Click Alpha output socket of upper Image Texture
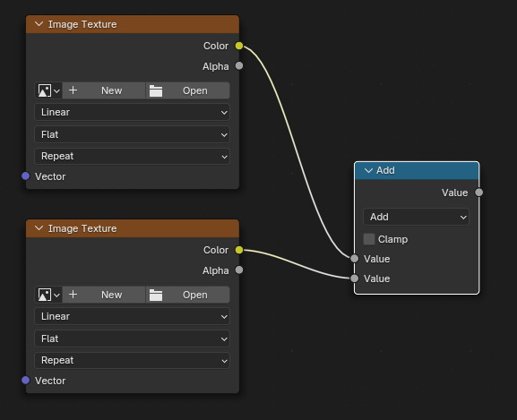Image resolution: width=517 pixels, height=420 pixels. [x=239, y=66]
